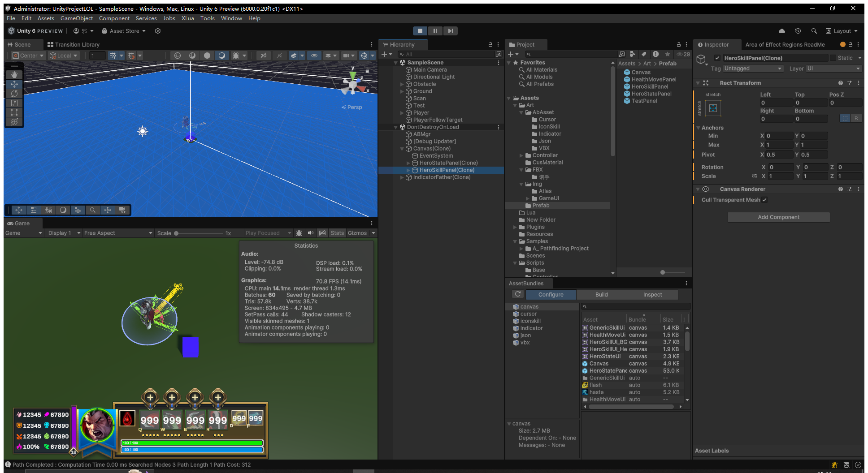The image size is (868, 473).
Task: Open the global Search magnifier
Action: (814, 31)
